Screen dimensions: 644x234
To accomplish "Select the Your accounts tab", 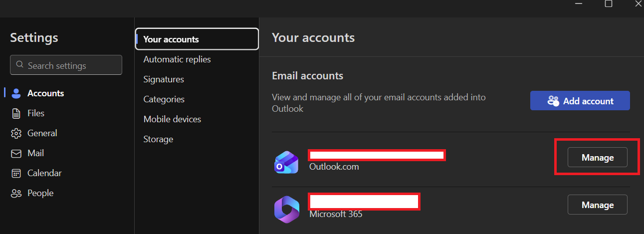I will tap(197, 39).
